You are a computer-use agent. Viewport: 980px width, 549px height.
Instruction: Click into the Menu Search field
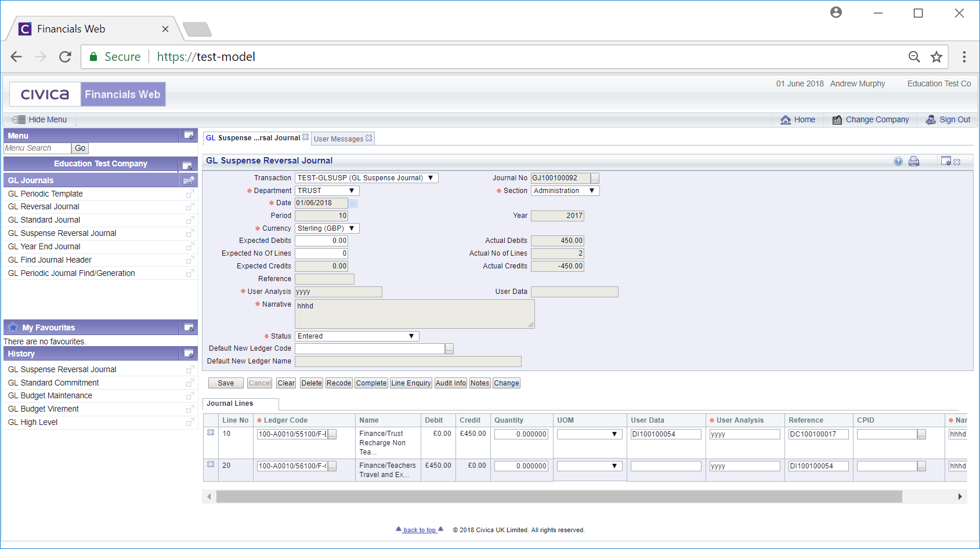(37, 148)
